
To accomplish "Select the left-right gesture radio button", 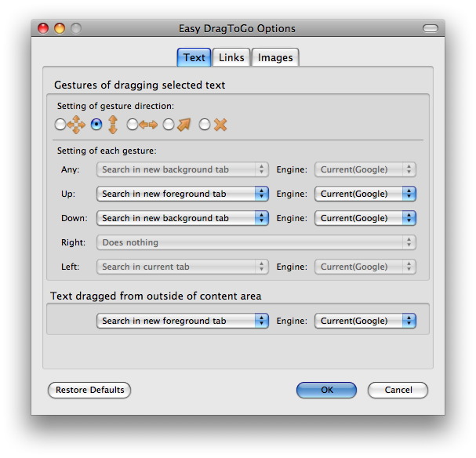I will [133, 125].
